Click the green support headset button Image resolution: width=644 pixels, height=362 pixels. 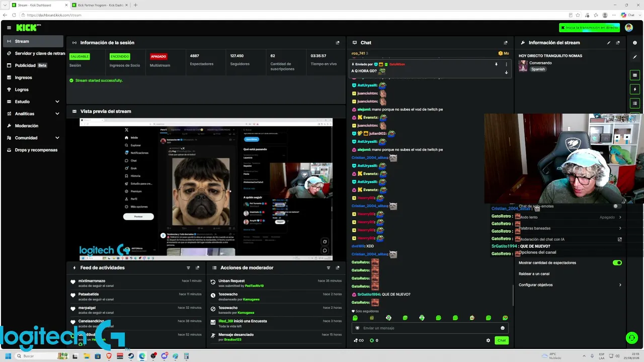point(631,338)
